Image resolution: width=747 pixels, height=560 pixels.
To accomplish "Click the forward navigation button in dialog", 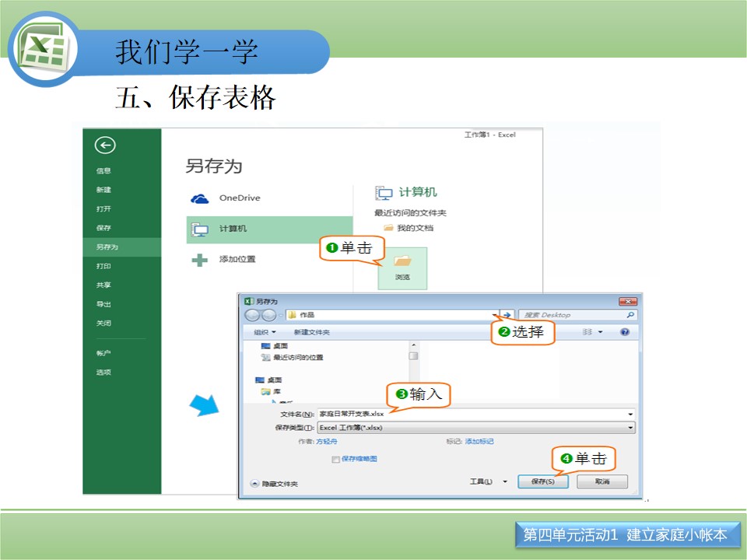I will (268, 315).
